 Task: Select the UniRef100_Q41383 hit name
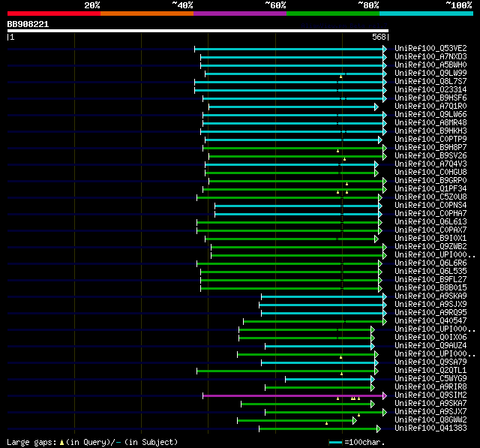point(430,428)
